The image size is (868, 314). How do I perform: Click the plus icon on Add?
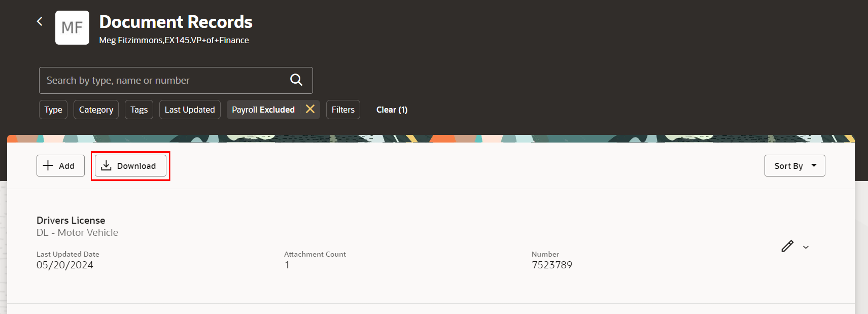[x=48, y=165]
